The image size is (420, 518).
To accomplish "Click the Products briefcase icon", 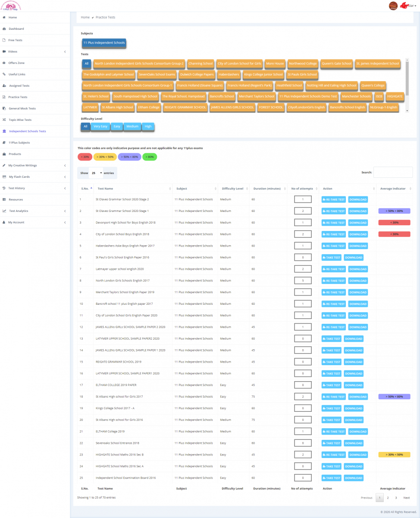I will [4, 154].
